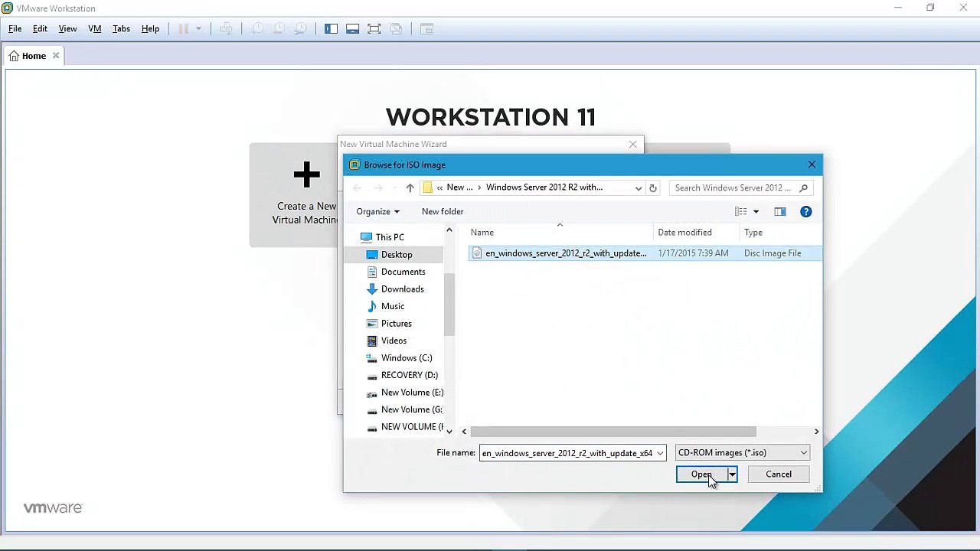Click the thumbnail bar toggle toolbar icon

352,29
